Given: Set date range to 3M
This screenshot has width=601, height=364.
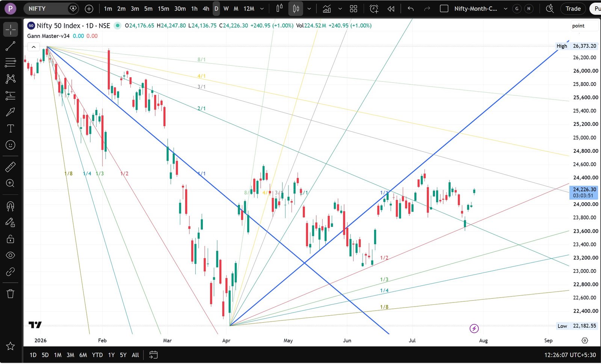Looking at the screenshot, I should (x=70, y=355).
